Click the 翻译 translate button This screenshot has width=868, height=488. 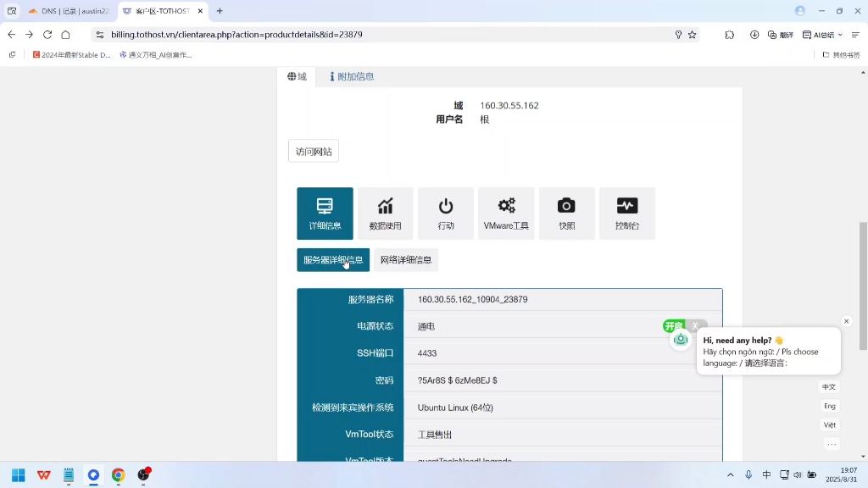pyautogui.click(x=781, y=34)
